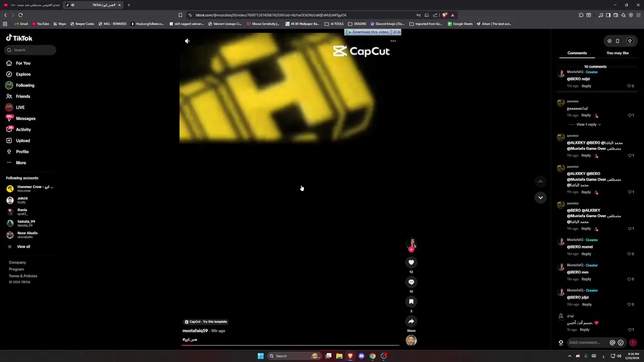Open the YouTube bookmark
The width and height of the screenshot is (644, 362).
41,24
